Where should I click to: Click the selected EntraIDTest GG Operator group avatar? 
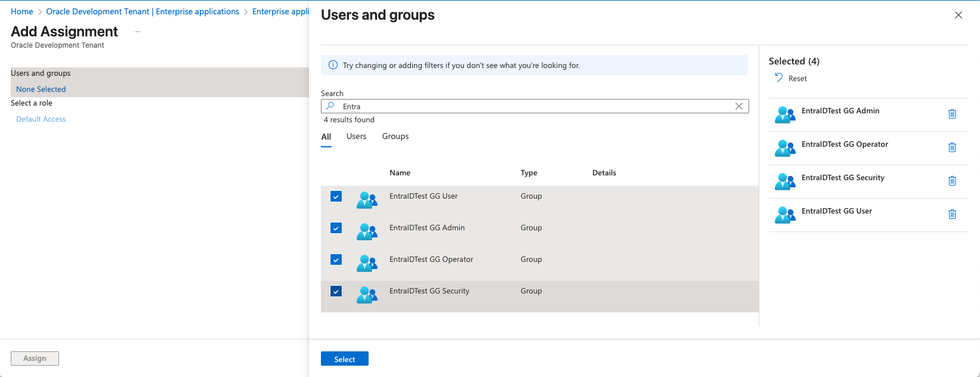785,148
